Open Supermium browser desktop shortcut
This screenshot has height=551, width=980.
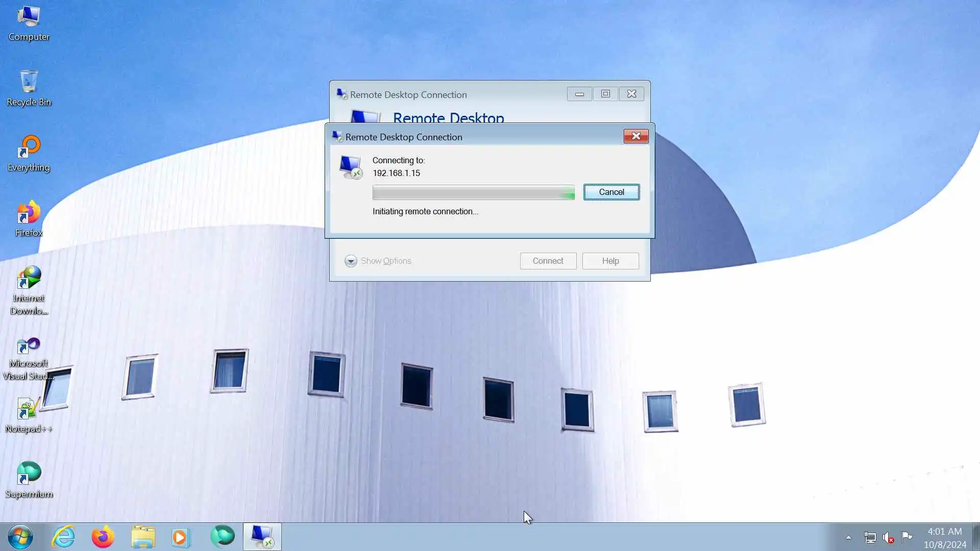pos(29,480)
